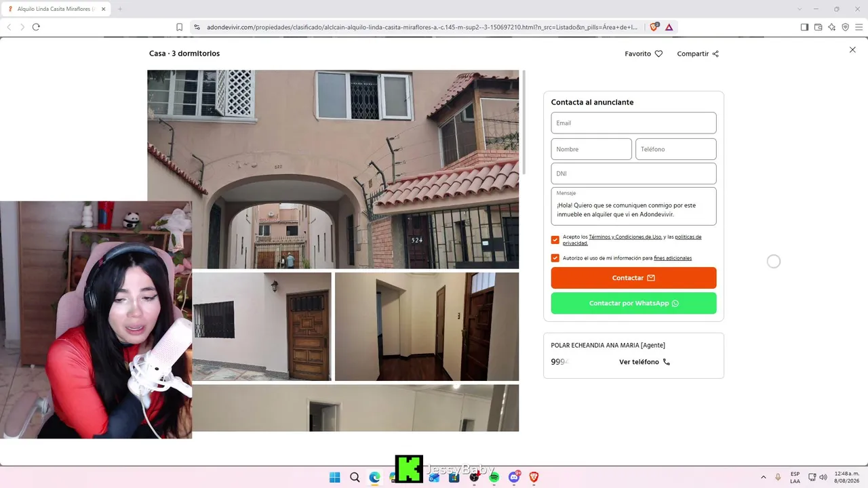The height and width of the screenshot is (488, 868).
Task: Click inside the Mensaje text area
Action: point(633,206)
